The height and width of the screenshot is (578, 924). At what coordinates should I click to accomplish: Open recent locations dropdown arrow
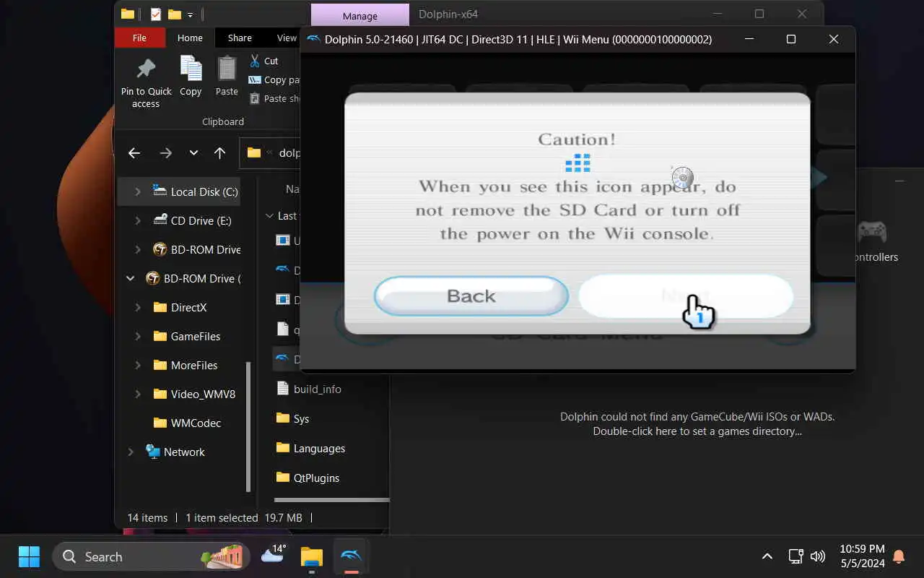click(193, 152)
